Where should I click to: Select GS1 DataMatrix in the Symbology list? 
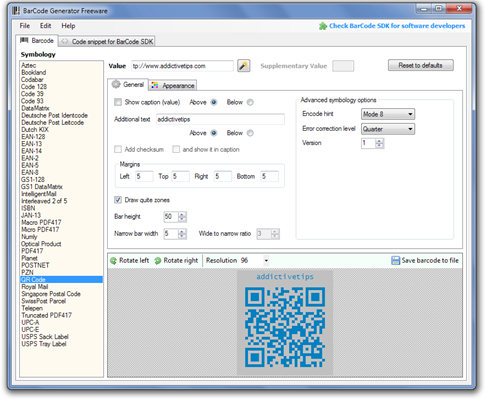(42, 187)
